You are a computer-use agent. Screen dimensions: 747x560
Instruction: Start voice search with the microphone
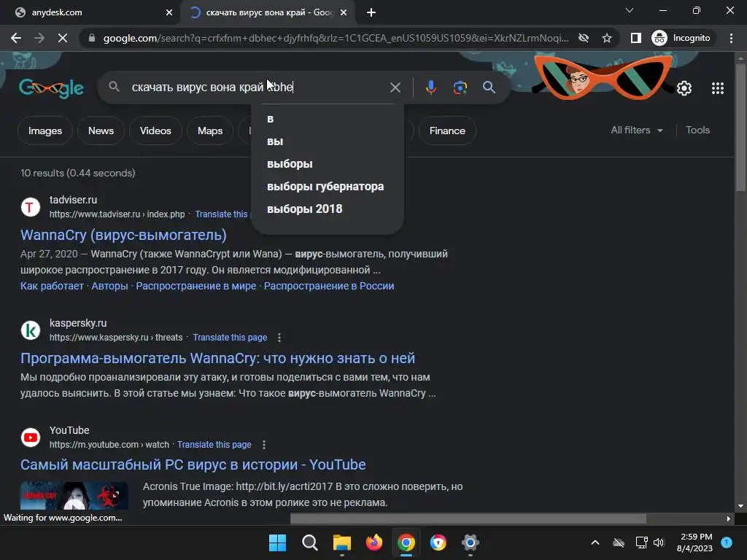click(x=430, y=87)
